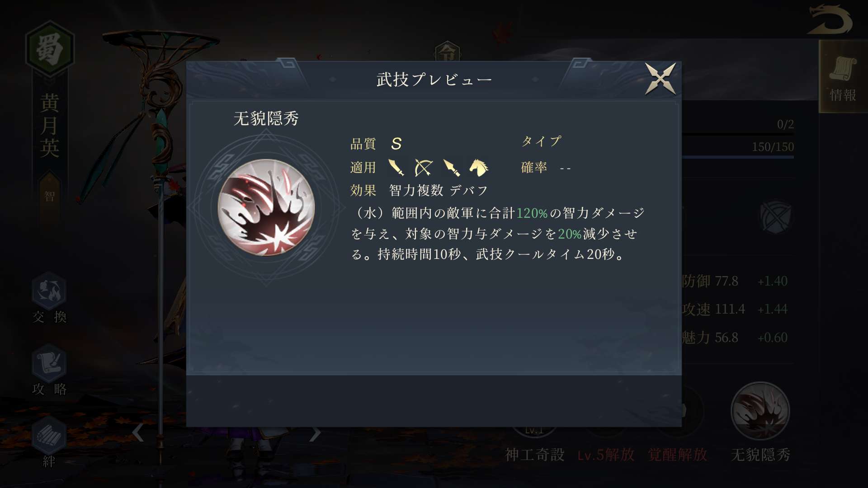Select the 神工奇設 skill label
Image resolution: width=868 pixels, height=488 pixels.
pyautogui.click(x=535, y=455)
